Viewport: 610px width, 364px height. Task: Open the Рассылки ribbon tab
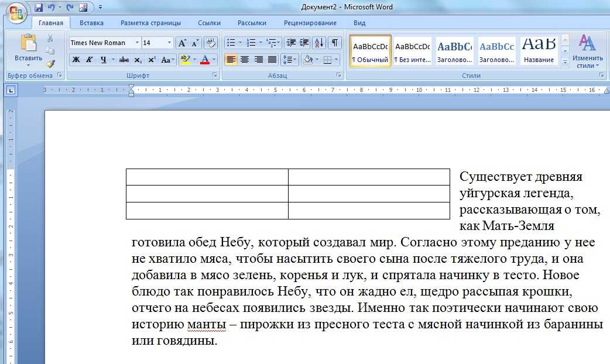coord(252,23)
